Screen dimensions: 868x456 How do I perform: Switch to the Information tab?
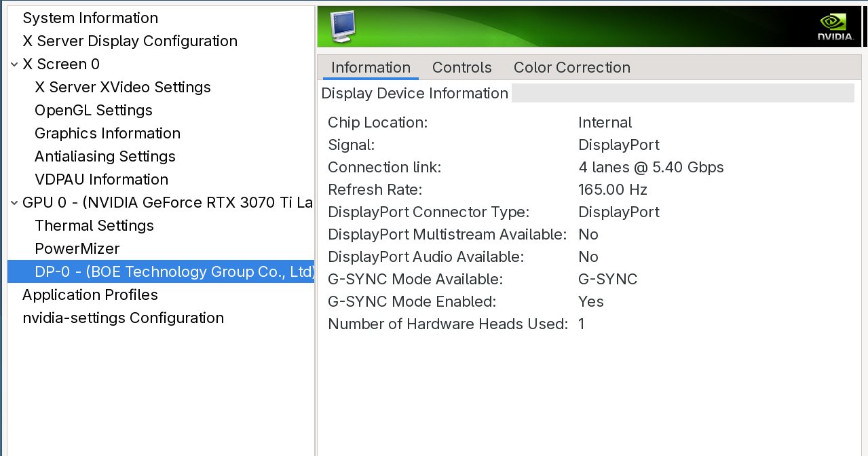(x=371, y=68)
